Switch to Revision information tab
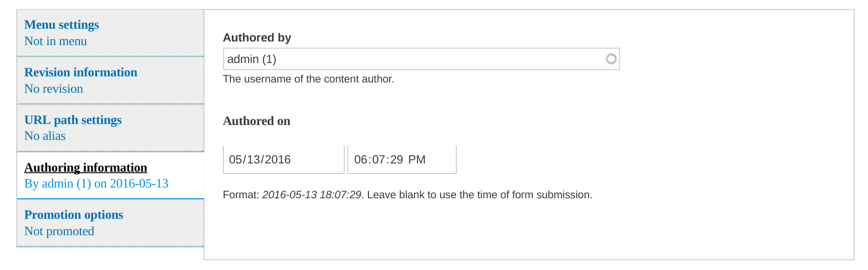This screenshot has width=868, height=270. tap(81, 72)
